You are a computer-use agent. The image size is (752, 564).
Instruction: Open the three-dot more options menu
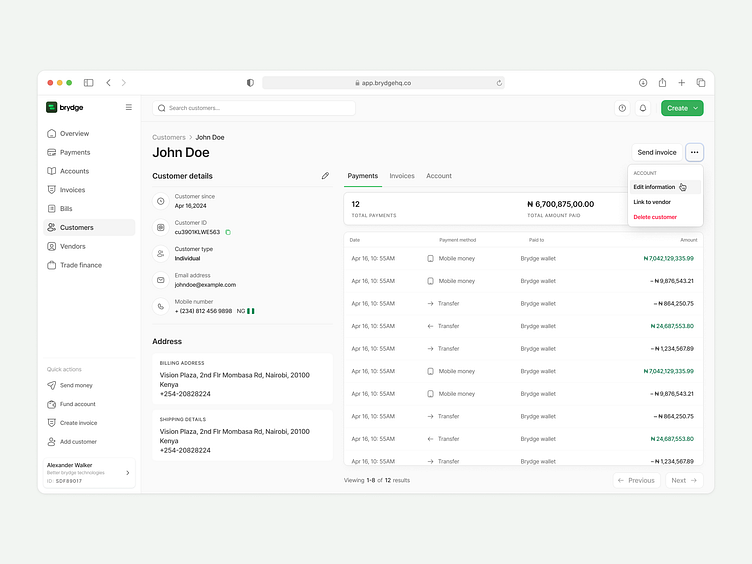coord(694,152)
